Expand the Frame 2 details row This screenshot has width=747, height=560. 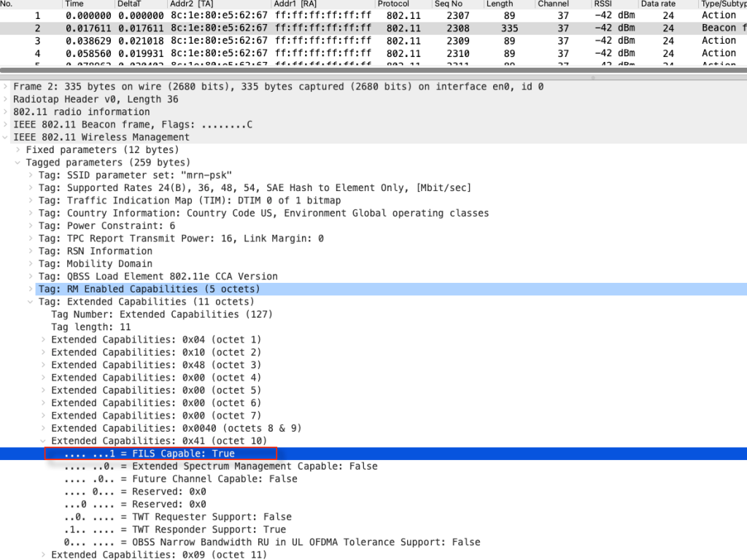pyautogui.click(x=6, y=87)
